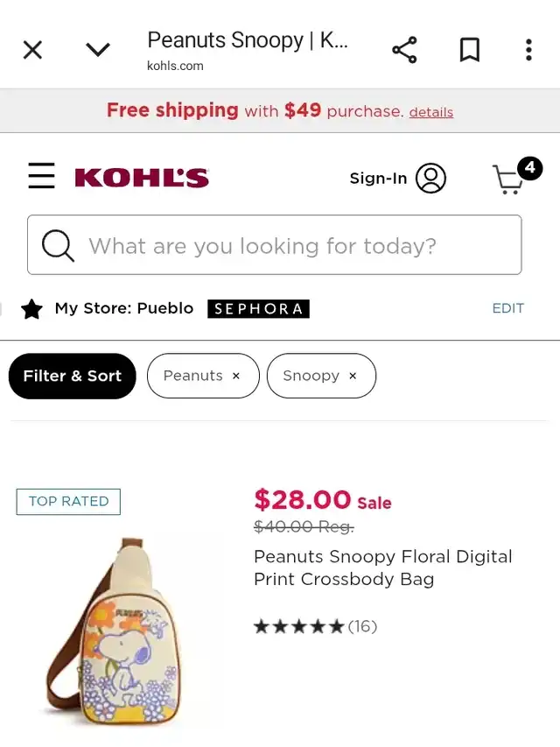
Task: Open the three-dot overflow menu
Action: point(528,50)
